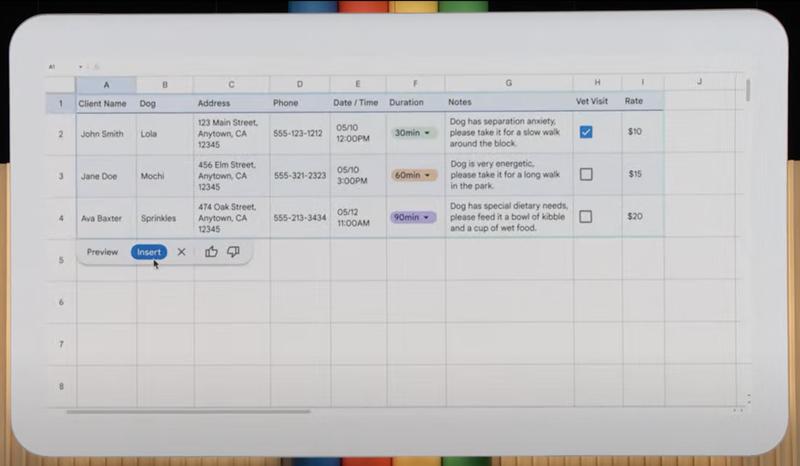Click the 'Vet Visit' header cell
The width and height of the screenshot is (800, 466).
pos(597,101)
